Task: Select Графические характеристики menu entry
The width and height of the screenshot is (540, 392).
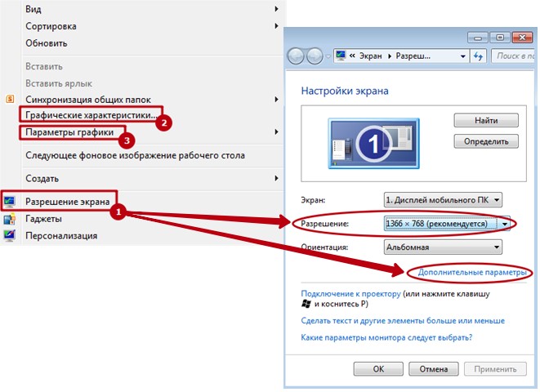Action: (x=91, y=116)
